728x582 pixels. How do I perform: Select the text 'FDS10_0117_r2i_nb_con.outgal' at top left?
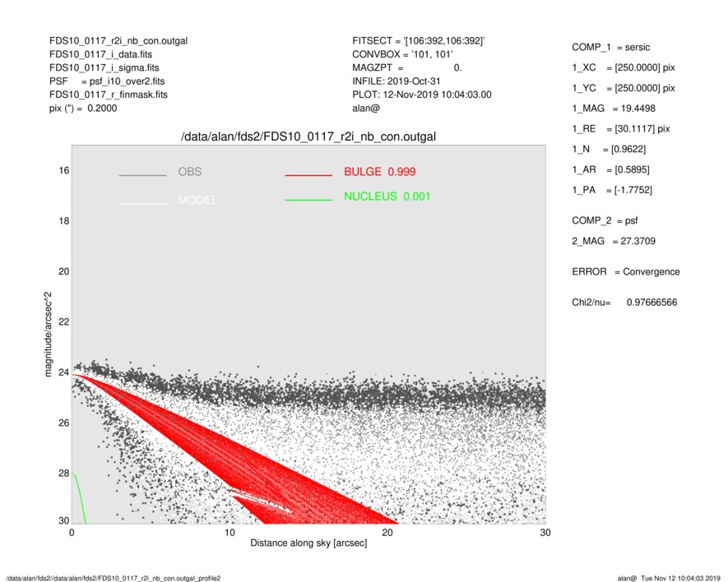point(118,41)
